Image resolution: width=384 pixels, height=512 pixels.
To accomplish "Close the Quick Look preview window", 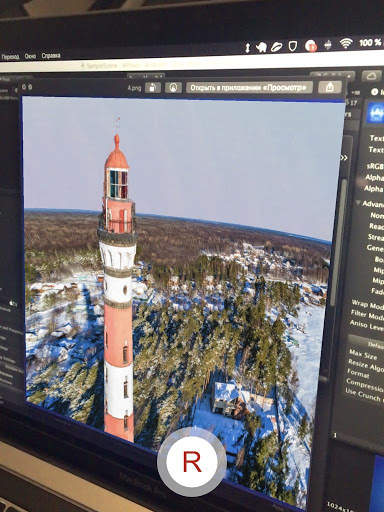I will coord(24,87).
